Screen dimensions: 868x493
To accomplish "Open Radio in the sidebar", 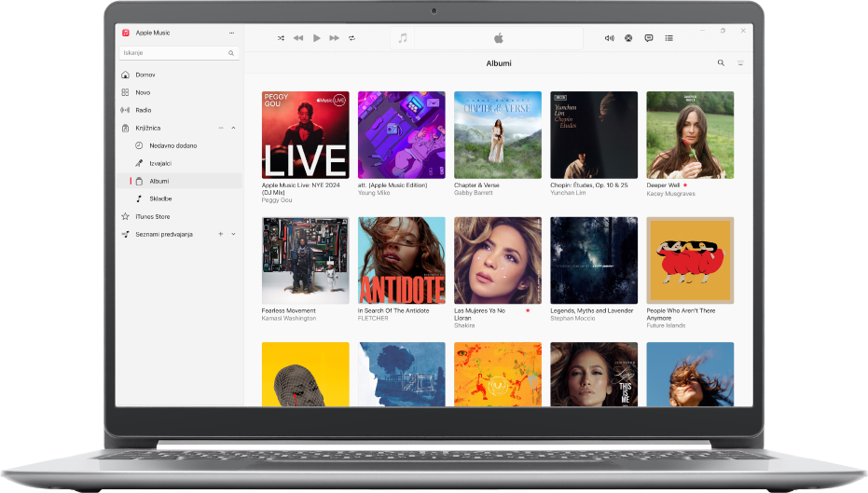I will pyautogui.click(x=179, y=110).
